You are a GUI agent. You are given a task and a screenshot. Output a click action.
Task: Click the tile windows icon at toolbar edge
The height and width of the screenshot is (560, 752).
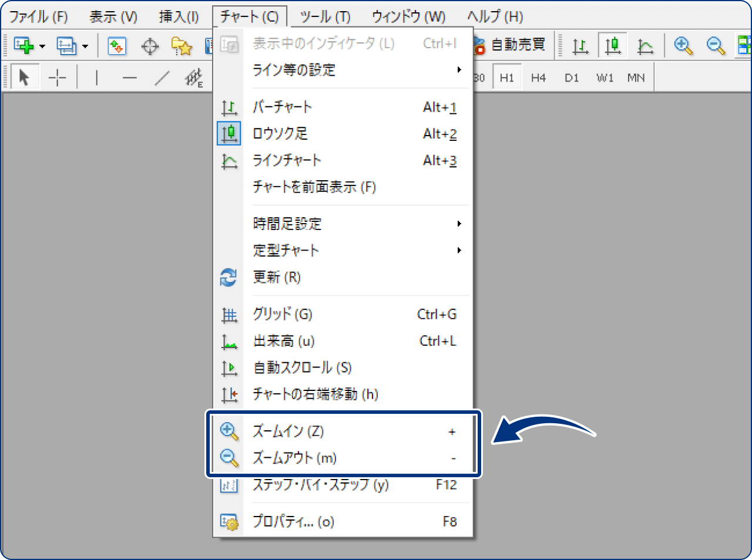click(x=744, y=46)
